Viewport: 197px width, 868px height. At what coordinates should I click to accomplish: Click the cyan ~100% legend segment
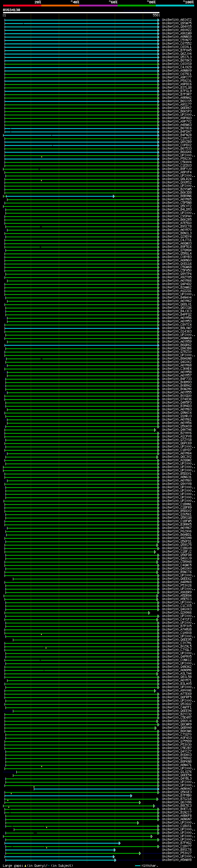(175, 6)
